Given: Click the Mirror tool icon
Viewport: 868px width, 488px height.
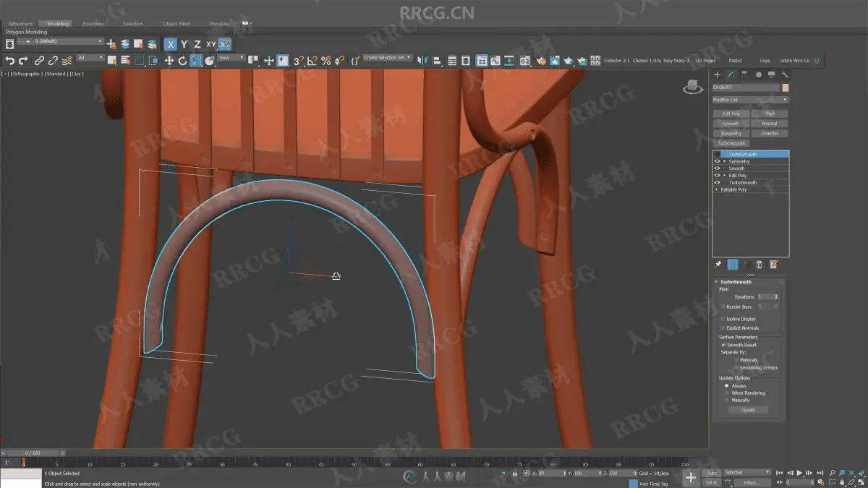Looking at the screenshot, I should 423,61.
